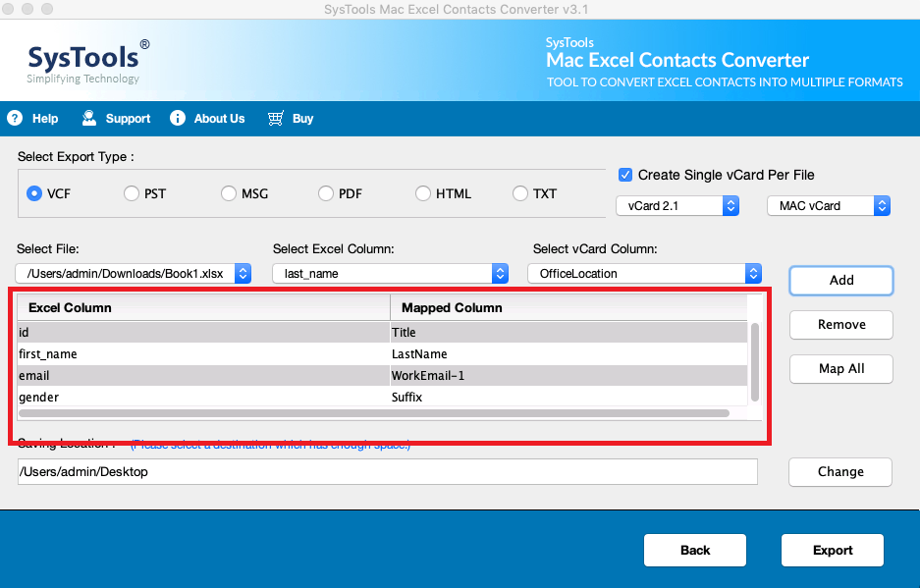The image size is (920, 588).
Task: Select HTML export type radio button
Action: 423,193
